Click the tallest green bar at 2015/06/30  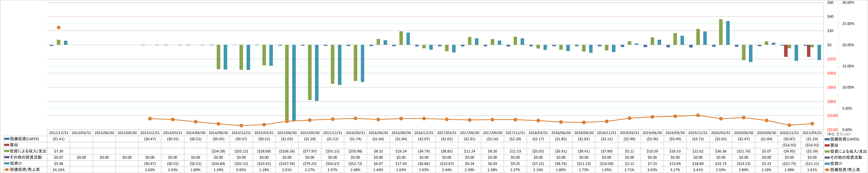[287, 83]
